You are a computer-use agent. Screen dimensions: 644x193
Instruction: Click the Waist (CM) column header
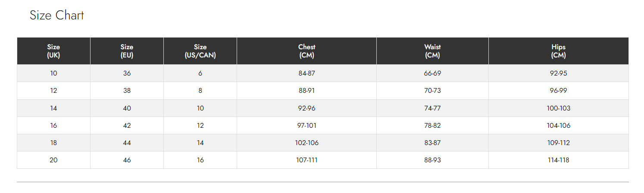pyautogui.click(x=433, y=51)
